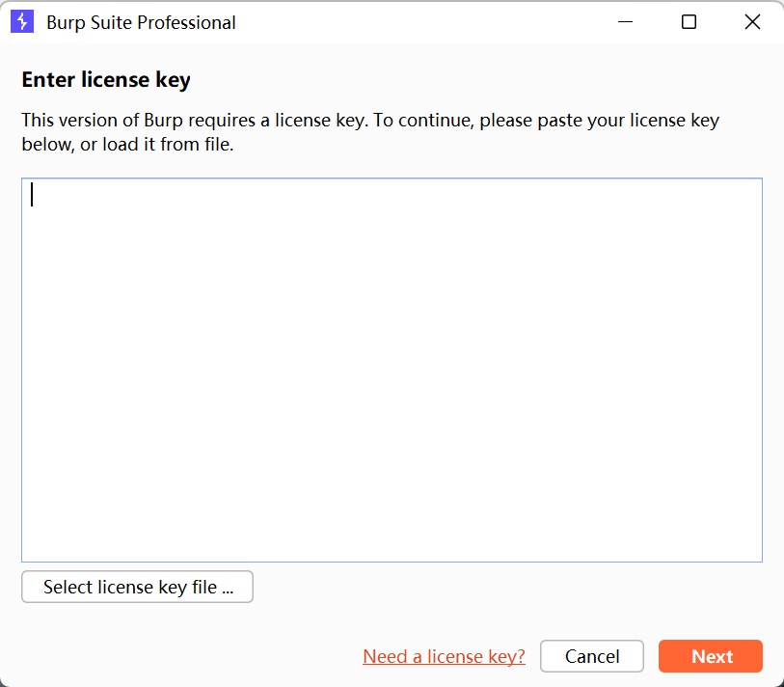The height and width of the screenshot is (687, 784).
Task: Focus the license key text area
Action: click(x=392, y=370)
